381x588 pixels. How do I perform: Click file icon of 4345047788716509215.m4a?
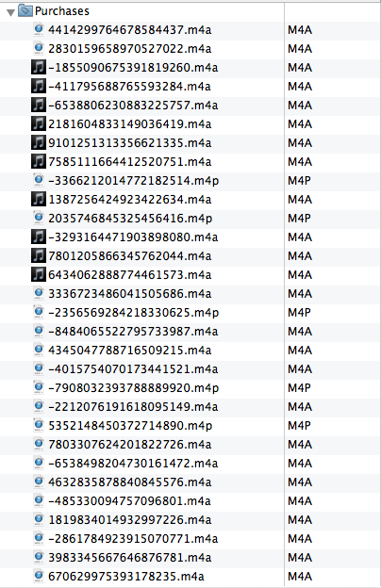[39, 350]
